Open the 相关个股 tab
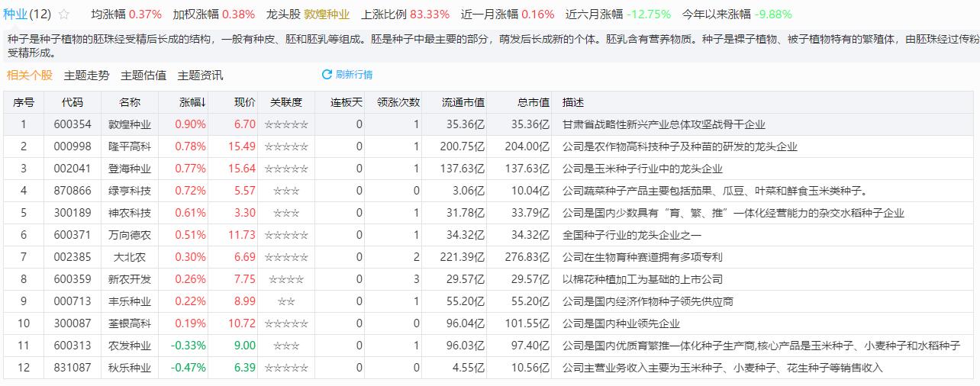This screenshot has height=386, width=980. (30, 75)
